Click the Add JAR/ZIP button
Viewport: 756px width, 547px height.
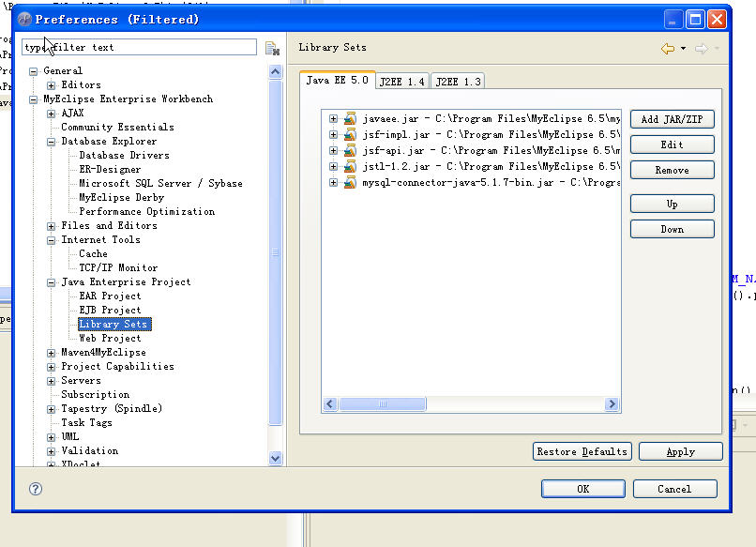[673, 119]
